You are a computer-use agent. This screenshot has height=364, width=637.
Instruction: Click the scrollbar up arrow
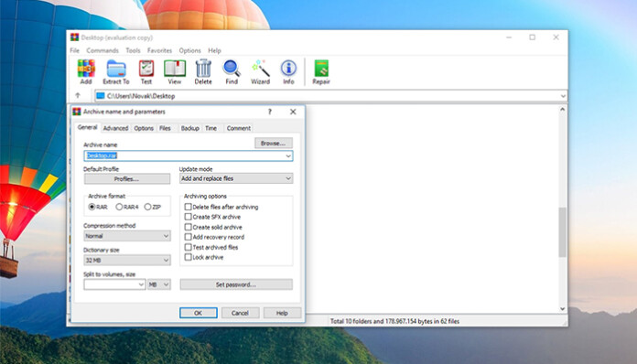coord(562,110)
